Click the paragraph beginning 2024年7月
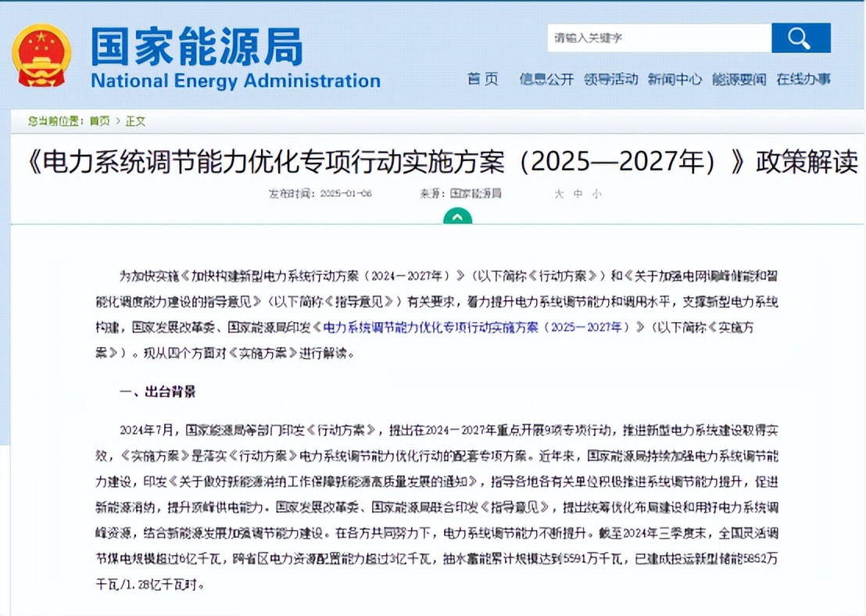Viewport: 866px width, 616px height. tap(437, 507)
